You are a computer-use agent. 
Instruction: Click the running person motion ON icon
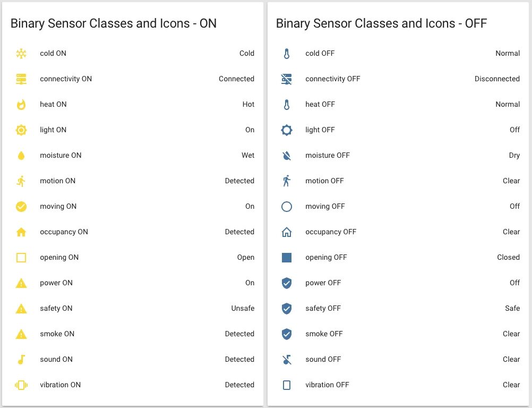click(x=21, y=181)
